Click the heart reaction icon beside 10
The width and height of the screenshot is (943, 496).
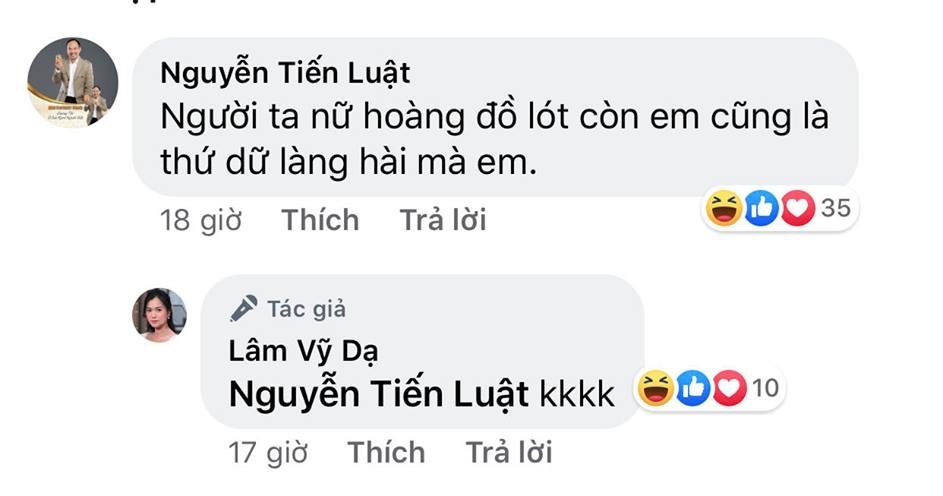[730, 388]
